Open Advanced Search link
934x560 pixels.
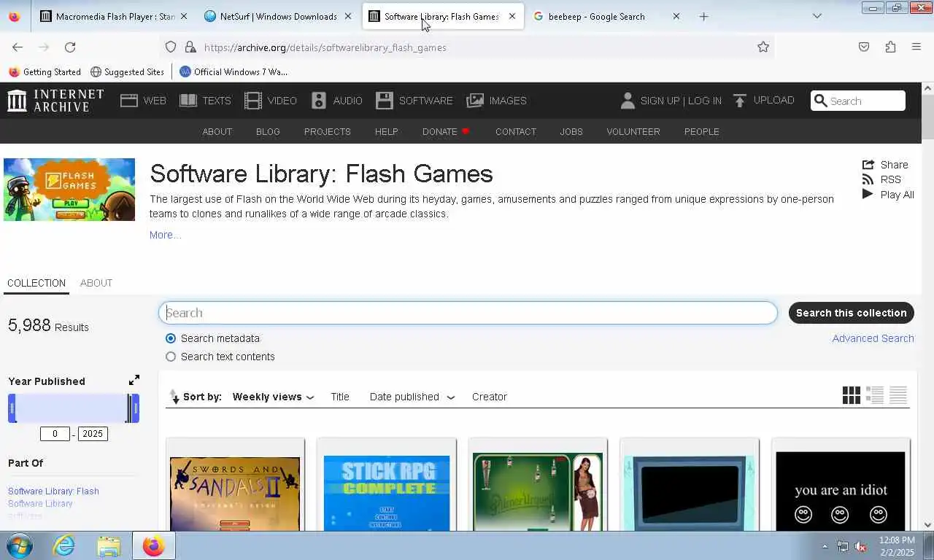click(873, 338)
